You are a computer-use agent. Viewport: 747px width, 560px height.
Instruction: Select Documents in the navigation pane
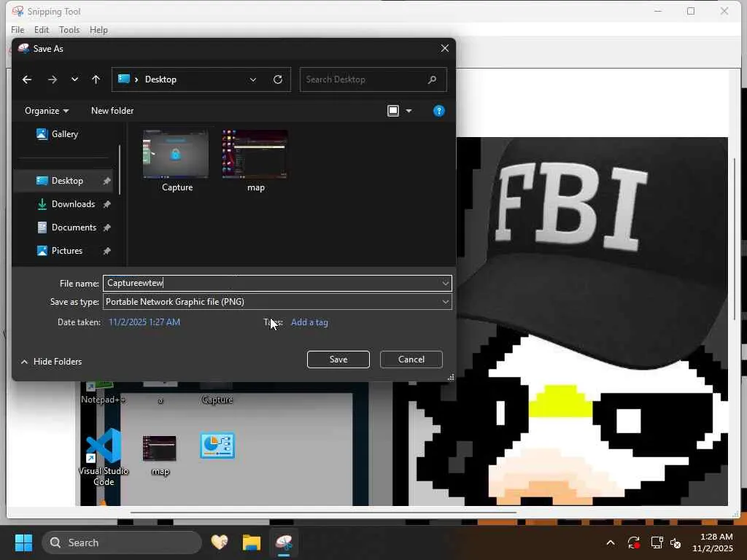coord(66,227)
